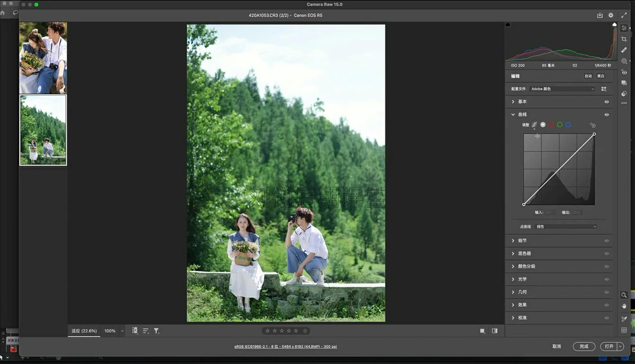
Task: Expand the 混色器 panel
Action: (x=524, y=253)
